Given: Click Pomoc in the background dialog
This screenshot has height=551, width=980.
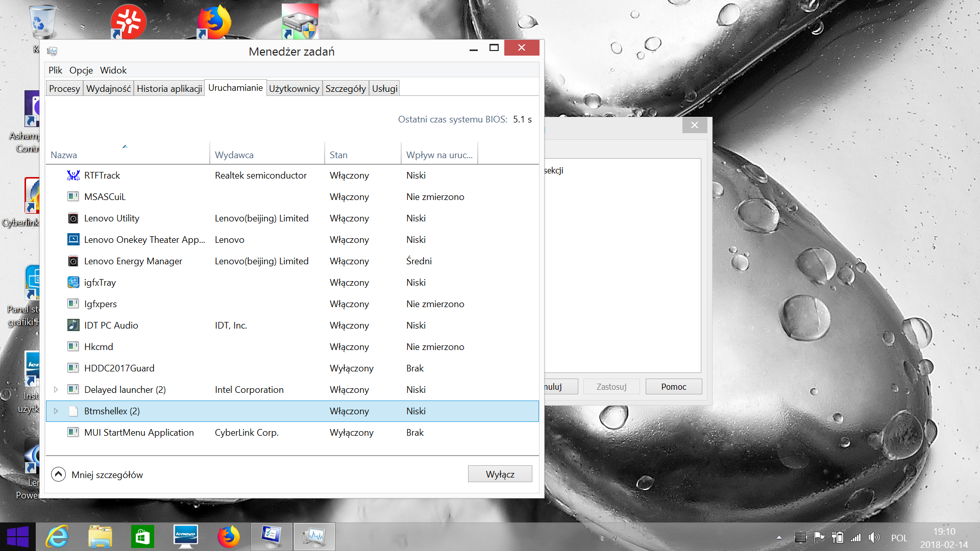Looking at the screenshot, I should coord(673,387).
